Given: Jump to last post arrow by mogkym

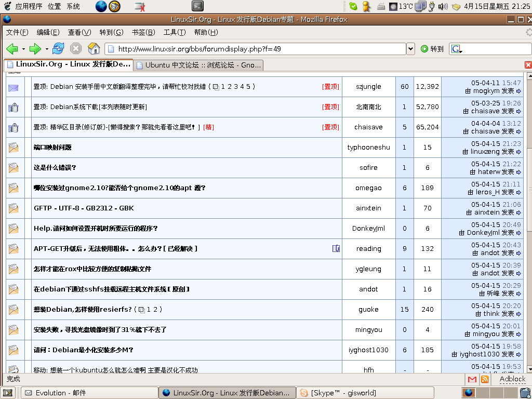Looking at the screenshot, I should click(x=518, y=91).
